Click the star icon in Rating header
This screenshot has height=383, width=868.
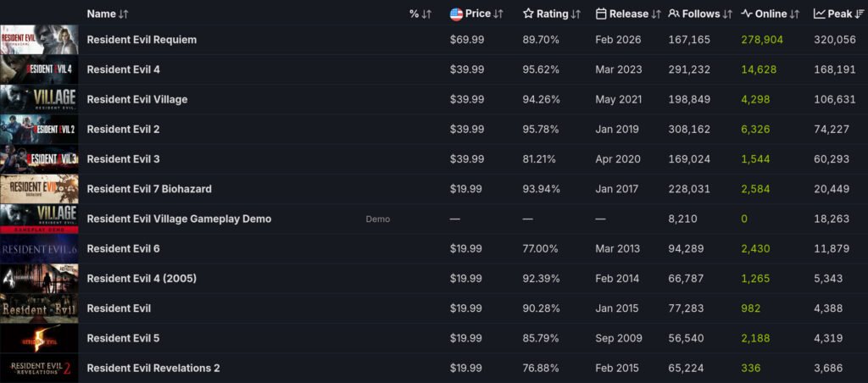[x=528, y=14]
